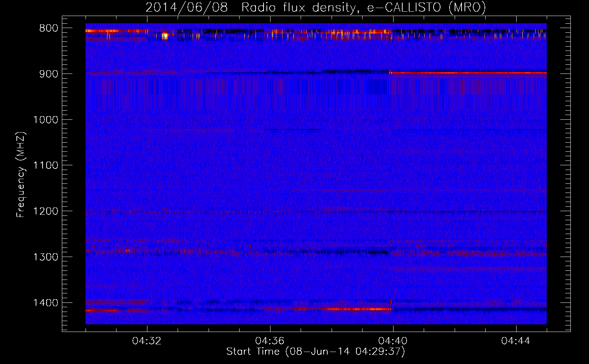Image resolution: width=589 pixels, height=364 pixels.
Task: Click the 1200 frequency tick label
Action: (x=46, y=211)
